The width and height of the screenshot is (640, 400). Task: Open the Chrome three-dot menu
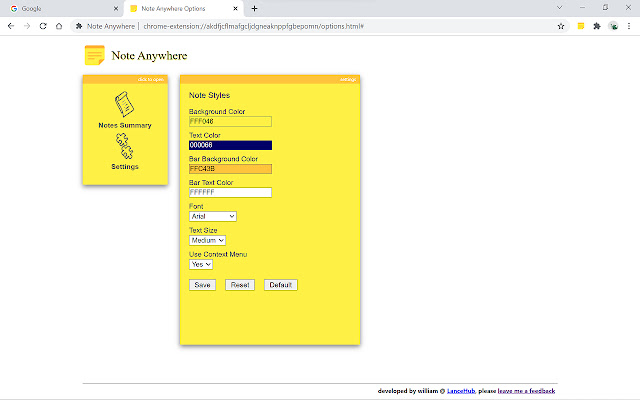[x=630, y=25]
